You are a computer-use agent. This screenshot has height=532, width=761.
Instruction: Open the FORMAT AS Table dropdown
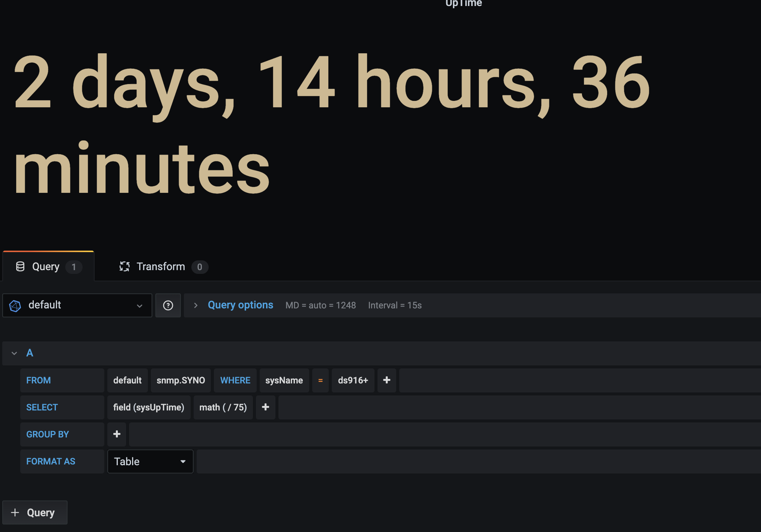(x=150, y=461)
